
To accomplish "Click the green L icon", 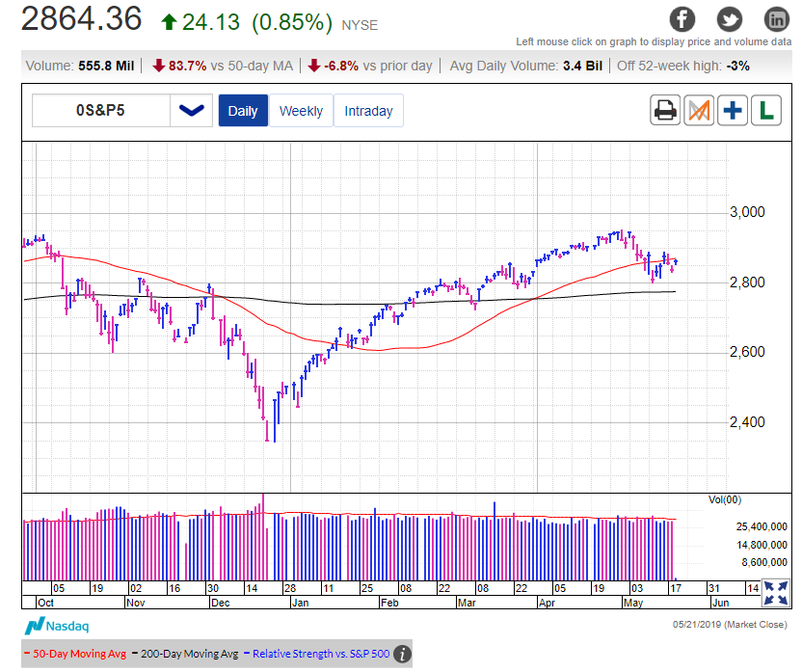I will pos(766,111).
